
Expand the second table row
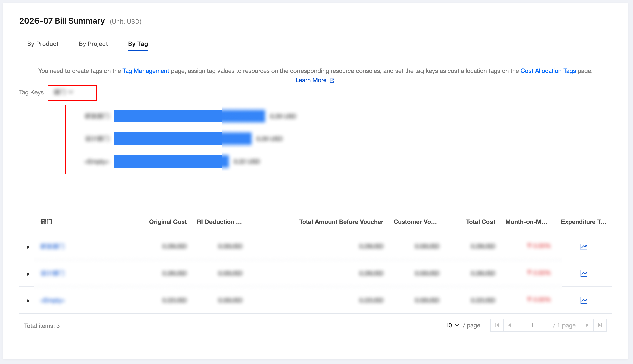coord(28,274)
